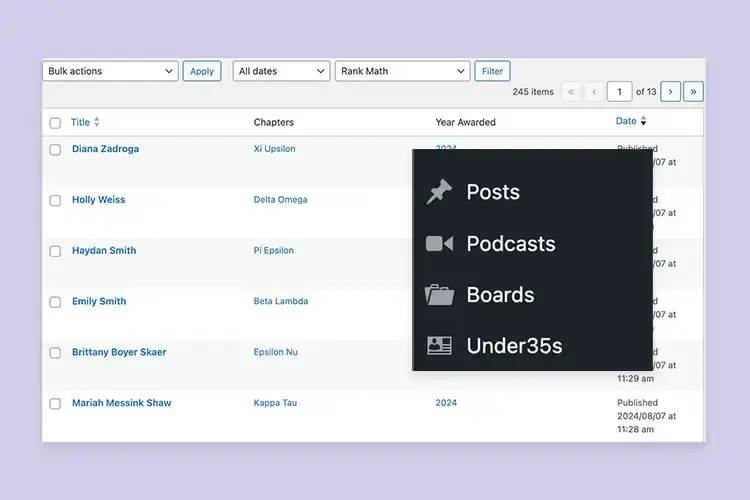Image resolution: width=750 pixels, height=500 pixels.
Task: Check the Brittany Boyer Skaer row checkbox
Action: click(x=55, y=353)
